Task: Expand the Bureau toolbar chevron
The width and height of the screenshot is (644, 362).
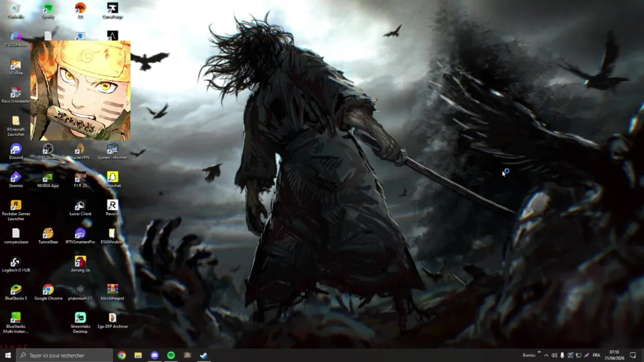Action: point(539,353)
